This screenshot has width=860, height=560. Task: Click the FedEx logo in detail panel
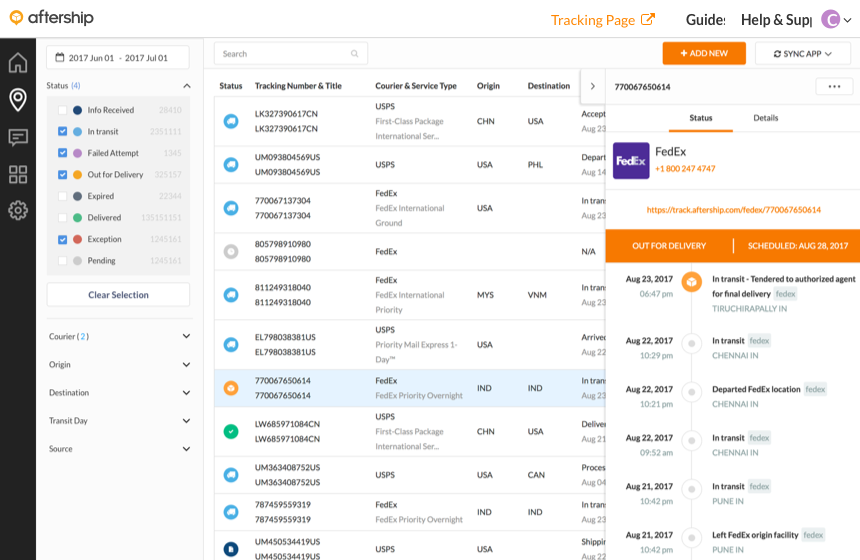coord(631,161)
